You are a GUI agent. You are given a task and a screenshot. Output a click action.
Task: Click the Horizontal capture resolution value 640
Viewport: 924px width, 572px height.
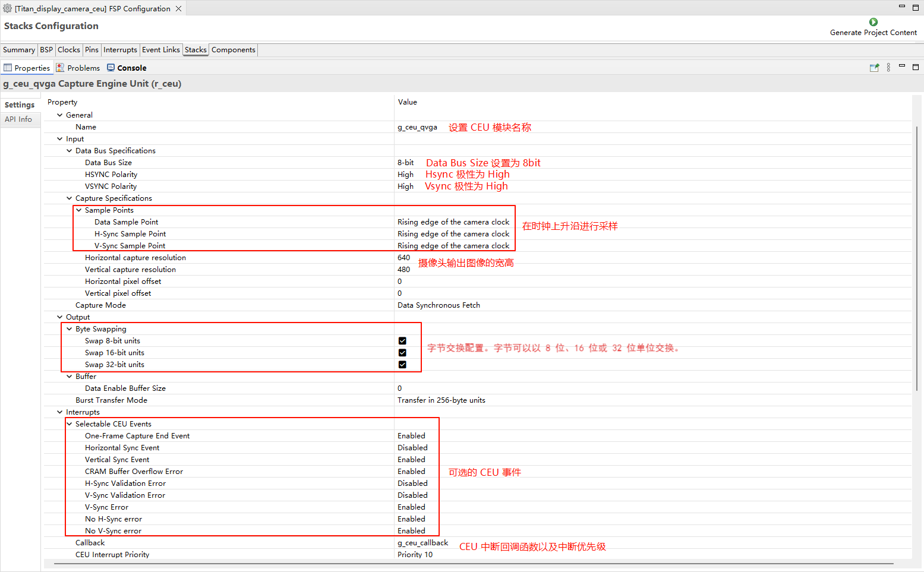pos(404,258)
